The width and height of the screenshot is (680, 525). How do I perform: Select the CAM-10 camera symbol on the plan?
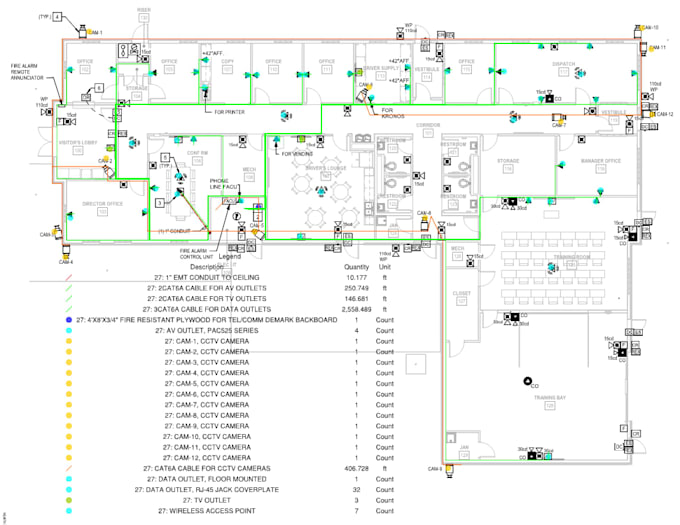coord(638,32)
